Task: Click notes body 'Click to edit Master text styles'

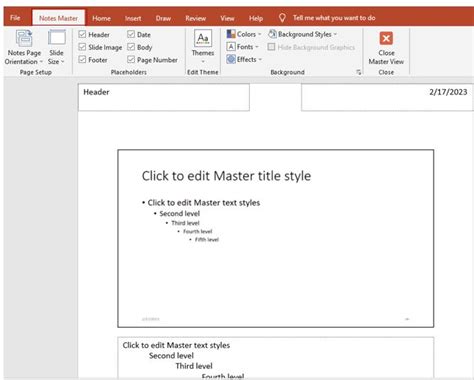Action: (x=176, y=345)
